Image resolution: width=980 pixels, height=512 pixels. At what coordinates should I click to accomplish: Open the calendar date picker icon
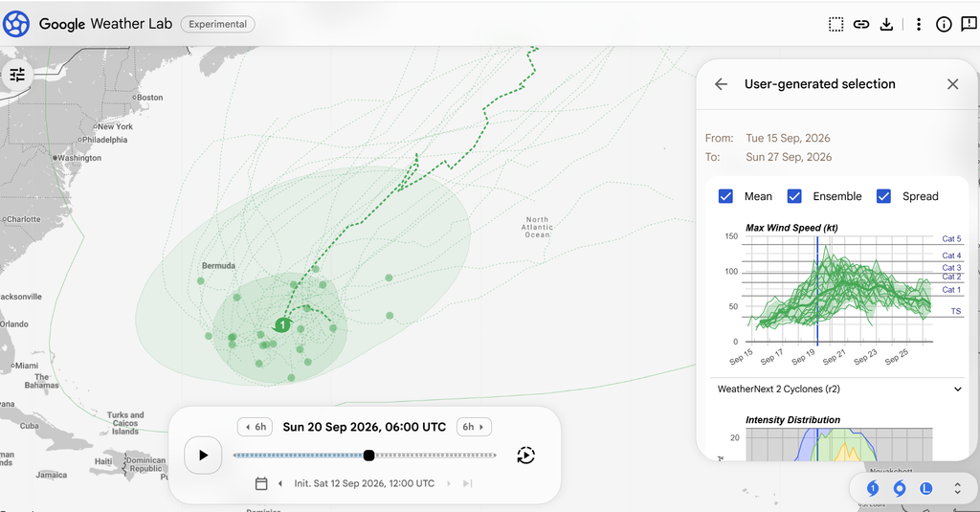pos(261,483)
